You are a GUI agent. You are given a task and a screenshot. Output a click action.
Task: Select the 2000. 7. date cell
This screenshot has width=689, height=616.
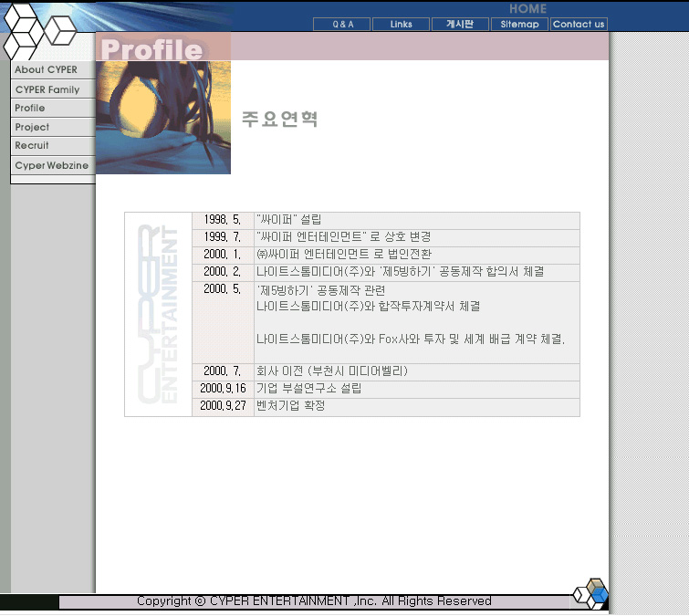click(223, 371)
